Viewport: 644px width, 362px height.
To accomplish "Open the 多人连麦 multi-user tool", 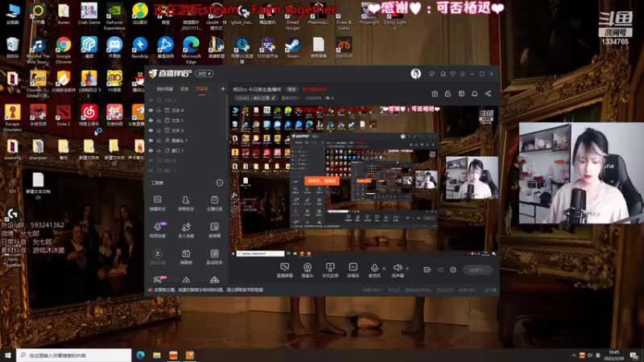I will click(x=186, y=230).
